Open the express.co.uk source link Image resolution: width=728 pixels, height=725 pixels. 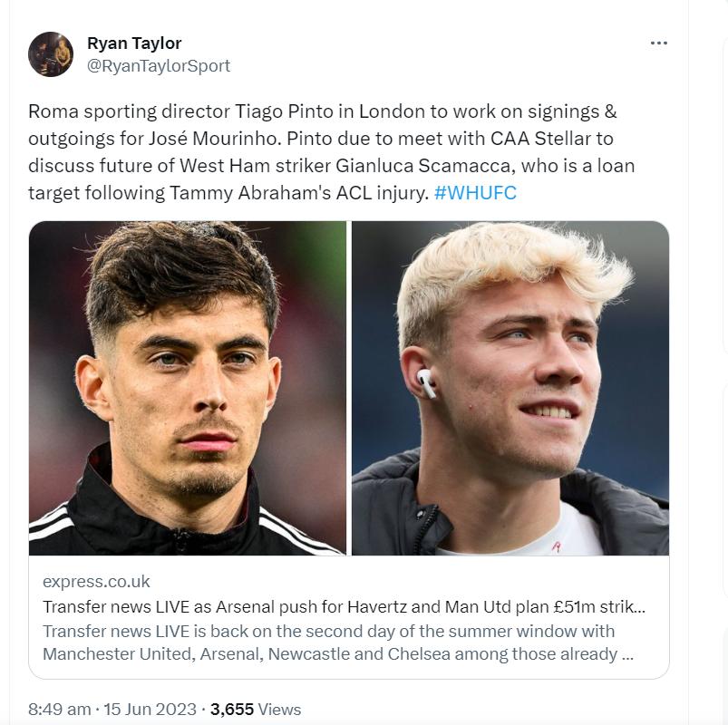96,582
